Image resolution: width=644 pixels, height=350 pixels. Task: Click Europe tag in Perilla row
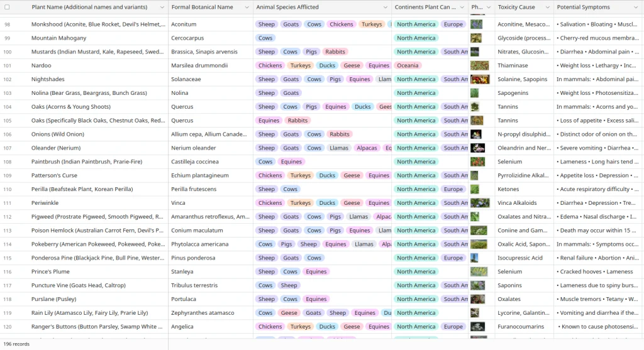tap(453, 189)
